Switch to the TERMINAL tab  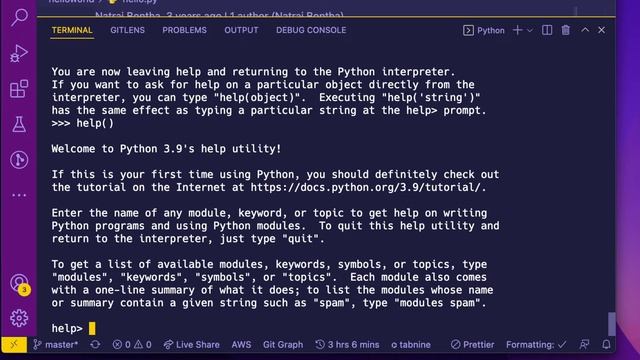click(72, 30)
